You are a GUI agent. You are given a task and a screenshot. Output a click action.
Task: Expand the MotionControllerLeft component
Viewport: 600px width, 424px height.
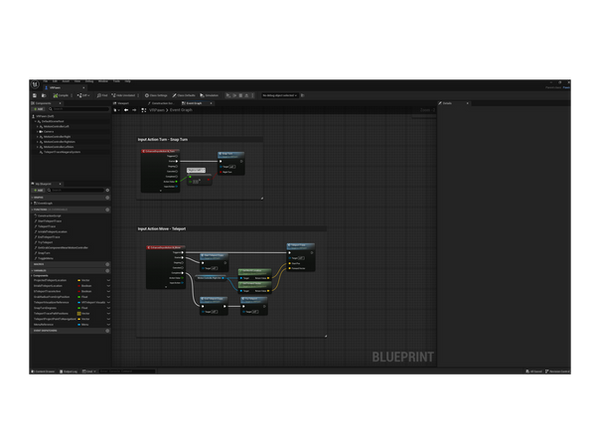pyautogui.click(x=38, y=126)
